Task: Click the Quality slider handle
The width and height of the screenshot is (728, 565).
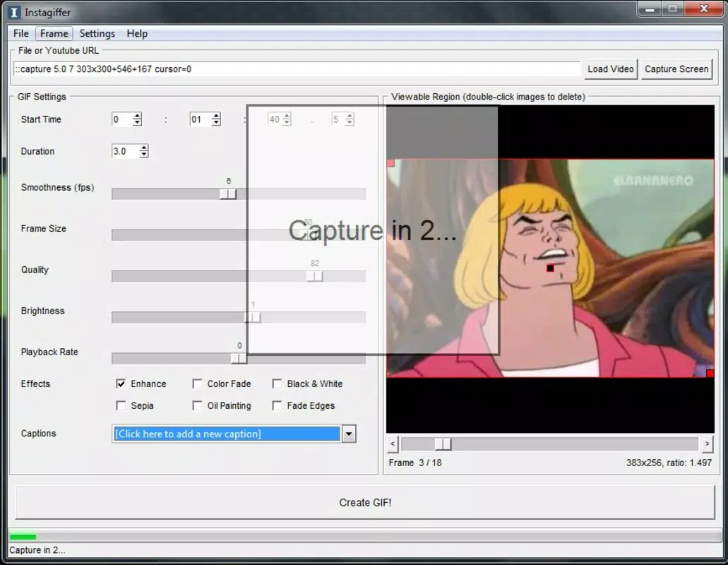Action: (314, 276)
